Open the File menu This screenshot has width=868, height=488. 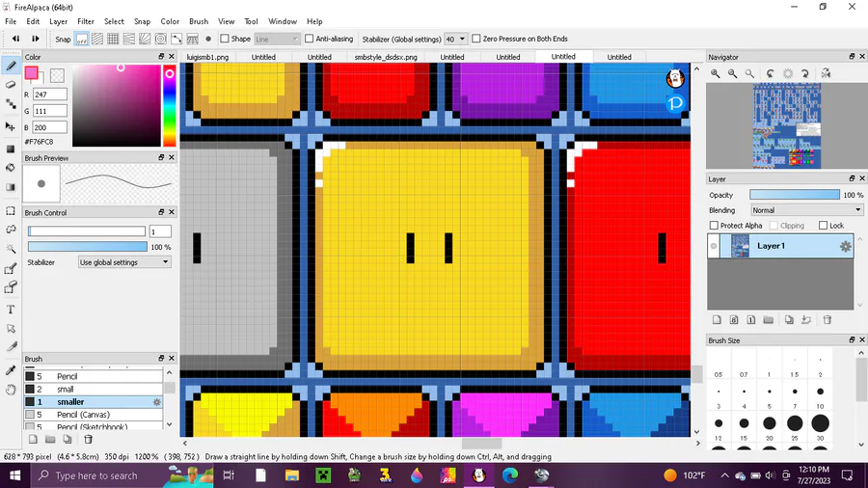coord(11,21)
